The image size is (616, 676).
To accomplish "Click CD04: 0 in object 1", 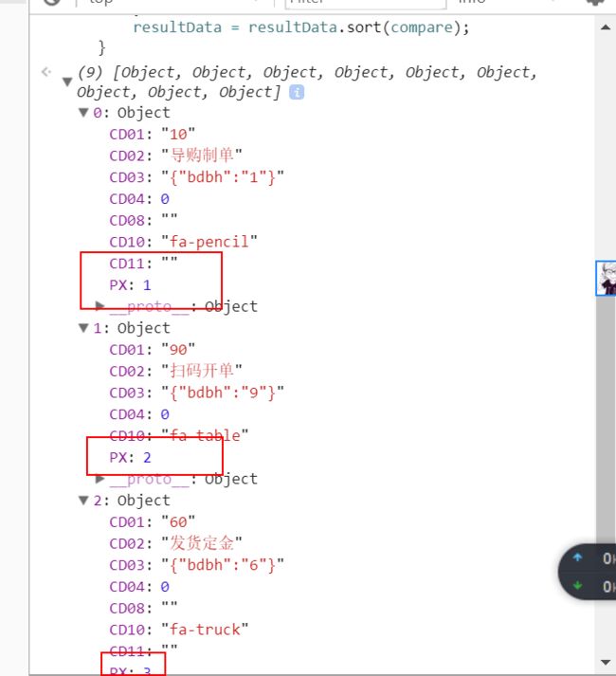I will pyautogui.click(x=139, y=414).
